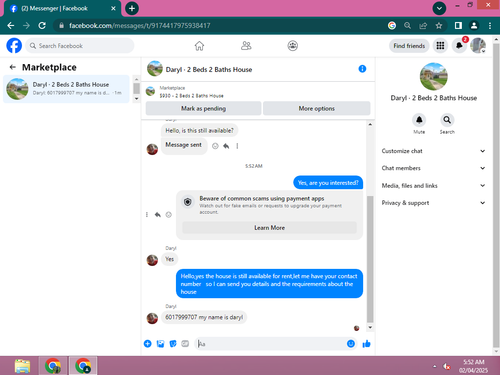This screenshot has height=375, width=500.
Task: Click '6017999707 my name is daryl' message
Action: [x=204, y=317]
